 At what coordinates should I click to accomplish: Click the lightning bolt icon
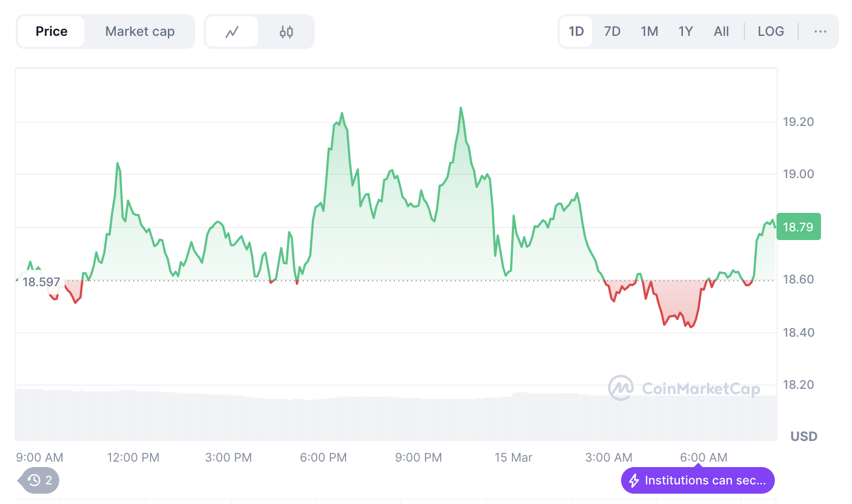[x=634, y=481]
